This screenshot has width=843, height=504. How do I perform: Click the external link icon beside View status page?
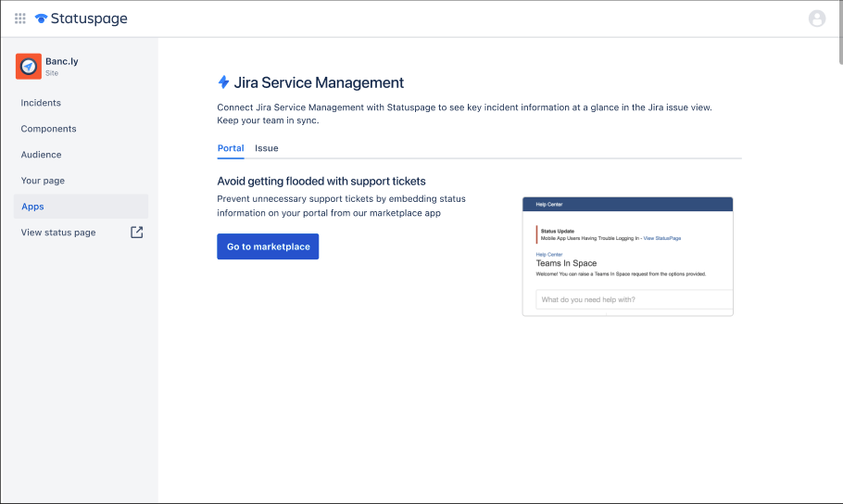[136, 233]
